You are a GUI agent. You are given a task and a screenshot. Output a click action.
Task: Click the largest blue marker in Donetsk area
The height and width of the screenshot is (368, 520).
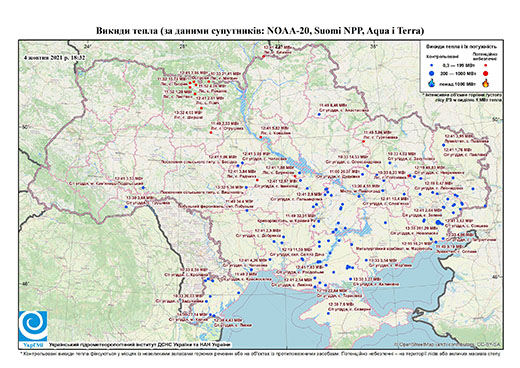click(x=438, y=223)
